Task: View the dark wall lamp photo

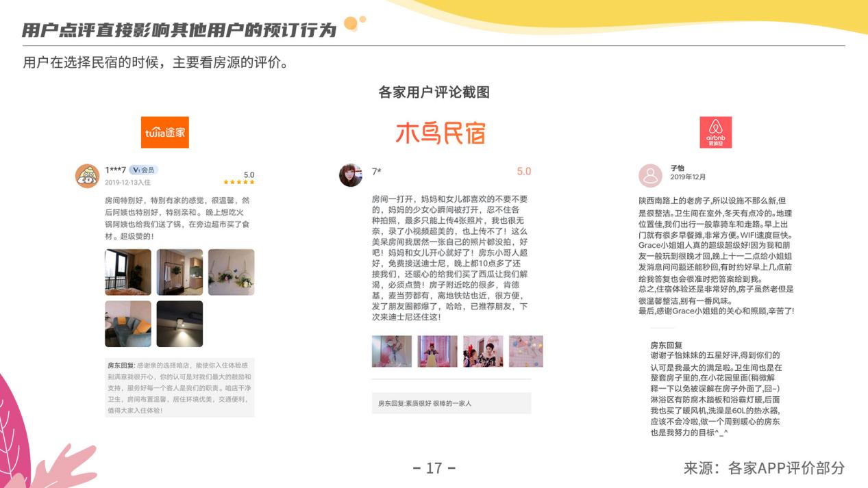Action: (179, 323)
